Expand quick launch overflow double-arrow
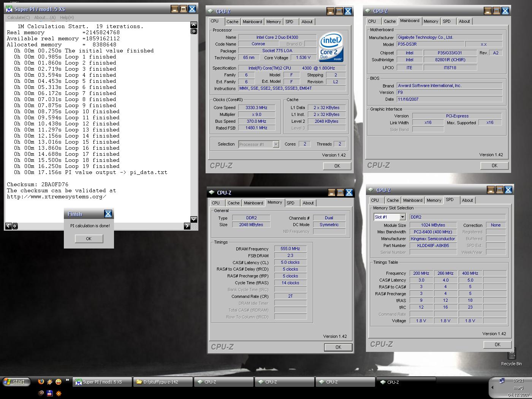 [68, 380]
